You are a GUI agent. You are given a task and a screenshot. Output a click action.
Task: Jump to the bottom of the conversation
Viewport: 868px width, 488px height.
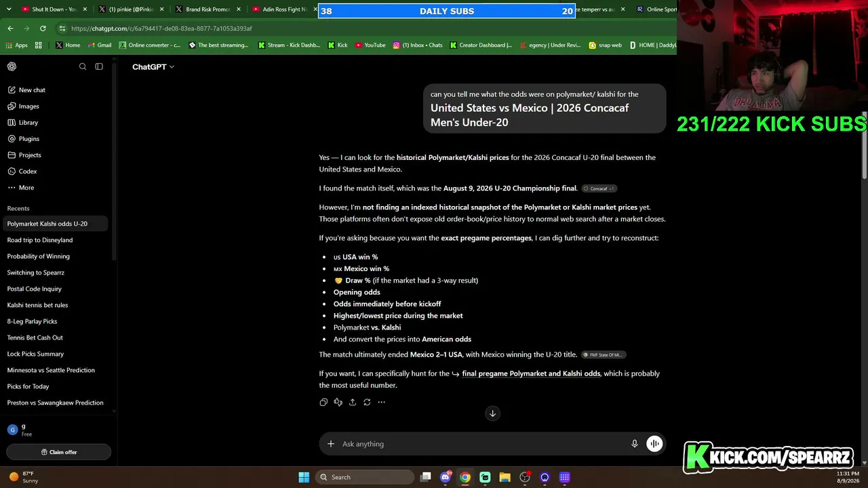(x=493, y=413)
